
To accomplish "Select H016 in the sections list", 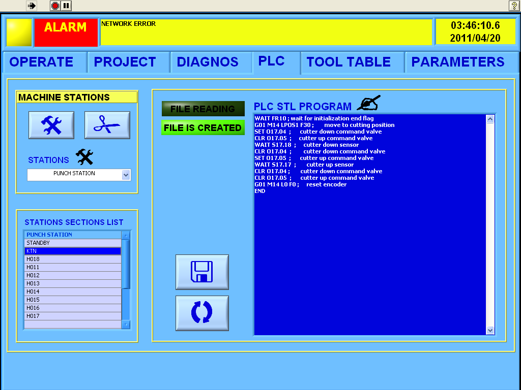I will (73, 308).
